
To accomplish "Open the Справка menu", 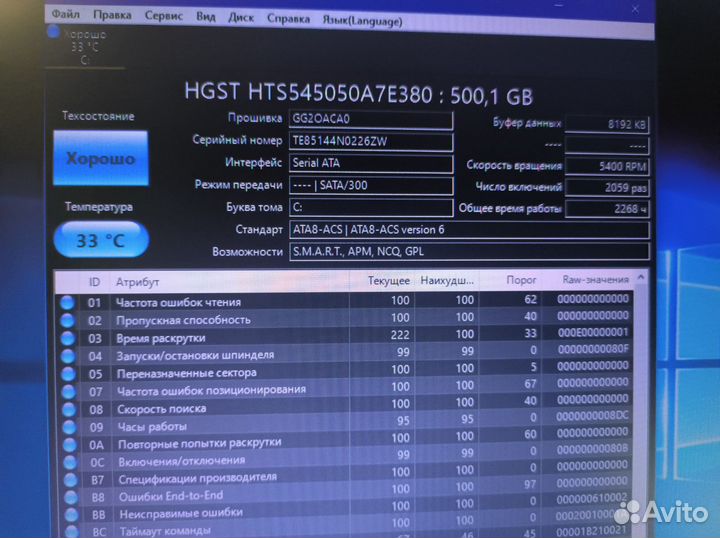I will coord(289,18).
